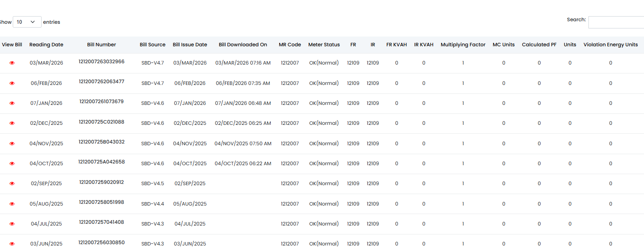Open eye icon for 06/FEB/2026 bill
Image resolution: width=644 pixels, height=251 pixels.
pos(12,83)
